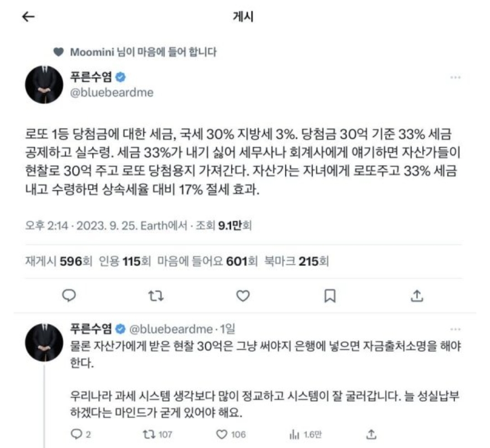This screenshot has height=448, width=490.
Task: View the 재게시 596회 reposts list
Action: click(x=59, y=261)
